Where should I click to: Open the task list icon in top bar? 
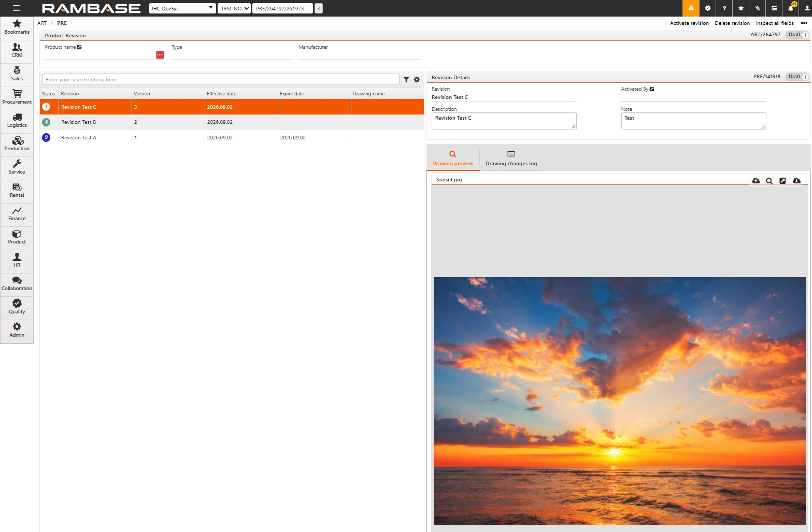(x=774, y=8)
